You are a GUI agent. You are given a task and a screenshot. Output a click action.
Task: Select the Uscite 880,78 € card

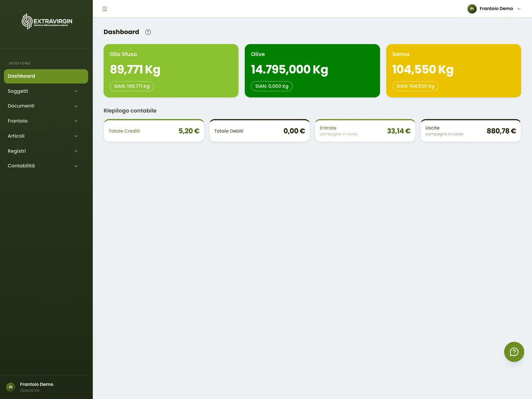(471, 131)
